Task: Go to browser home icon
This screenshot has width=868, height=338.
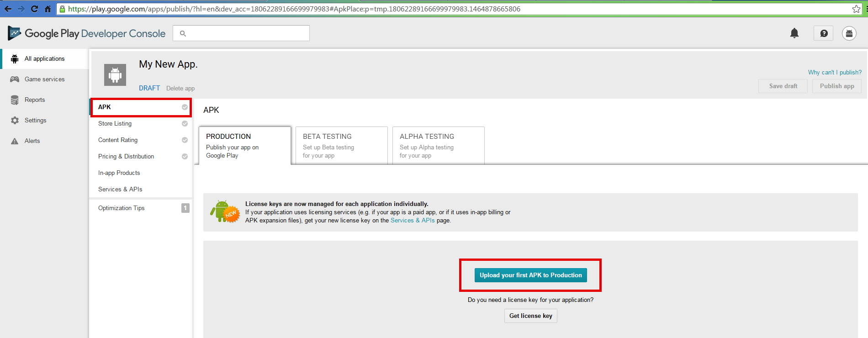Action: click(48, 9)
